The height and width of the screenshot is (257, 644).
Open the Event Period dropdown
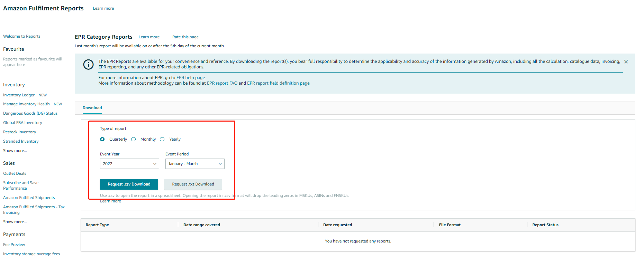click(195, 164)
